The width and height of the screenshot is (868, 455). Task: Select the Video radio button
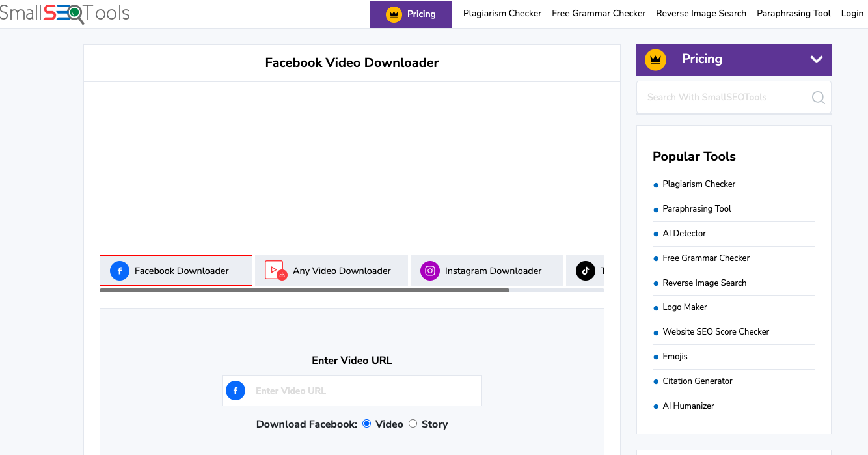tap(367, 424)
